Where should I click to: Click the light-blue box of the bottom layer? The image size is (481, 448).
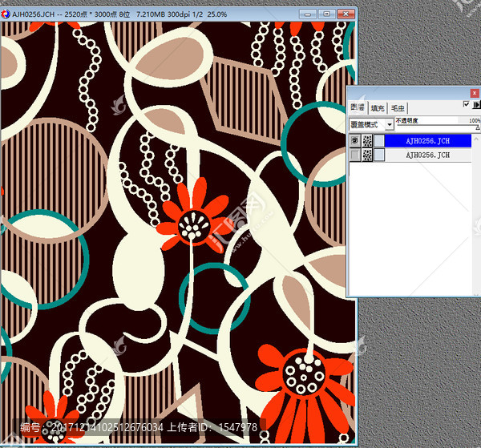(x=379, y=155)
